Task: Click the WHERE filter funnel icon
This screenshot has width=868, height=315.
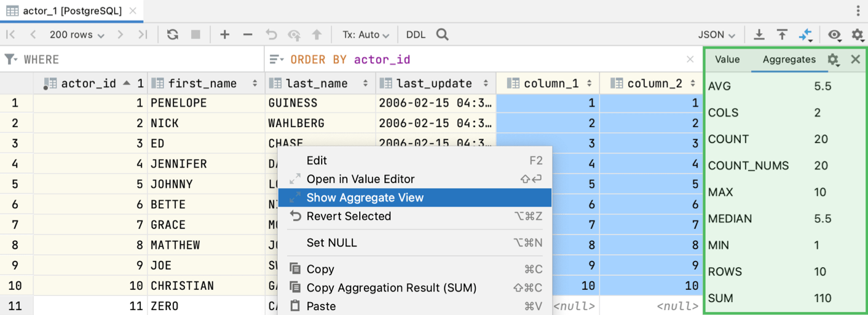Action: pos(11,60)
